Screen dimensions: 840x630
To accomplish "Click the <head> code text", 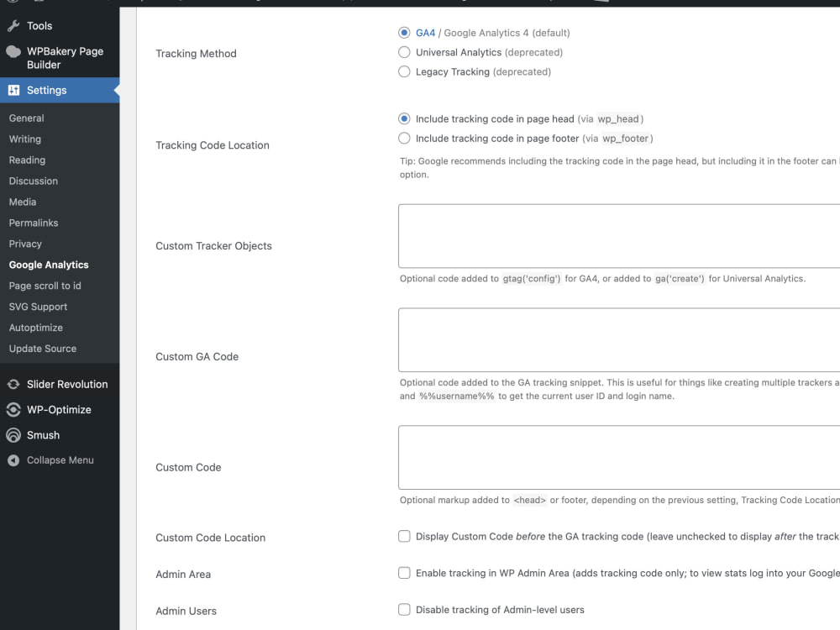I will [x=529, y=500].
